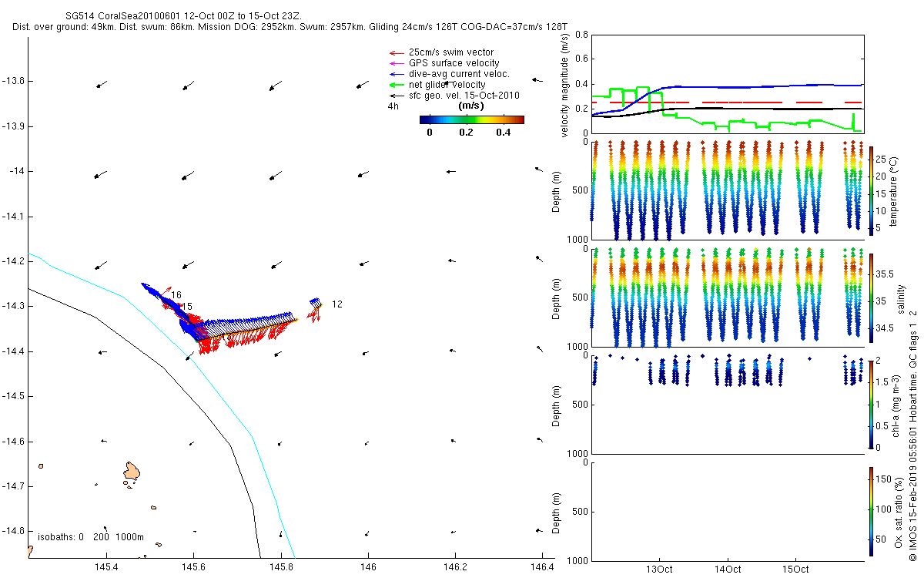Click the 13Oct time axis label
Image resolution: width=924 pixels, height=578 pixels.
point(660,570)
